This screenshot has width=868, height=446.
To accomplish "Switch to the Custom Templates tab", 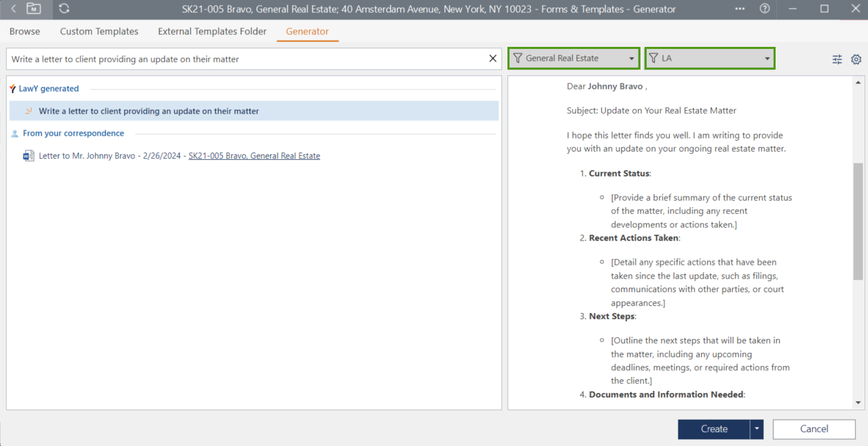I will 99,32.
